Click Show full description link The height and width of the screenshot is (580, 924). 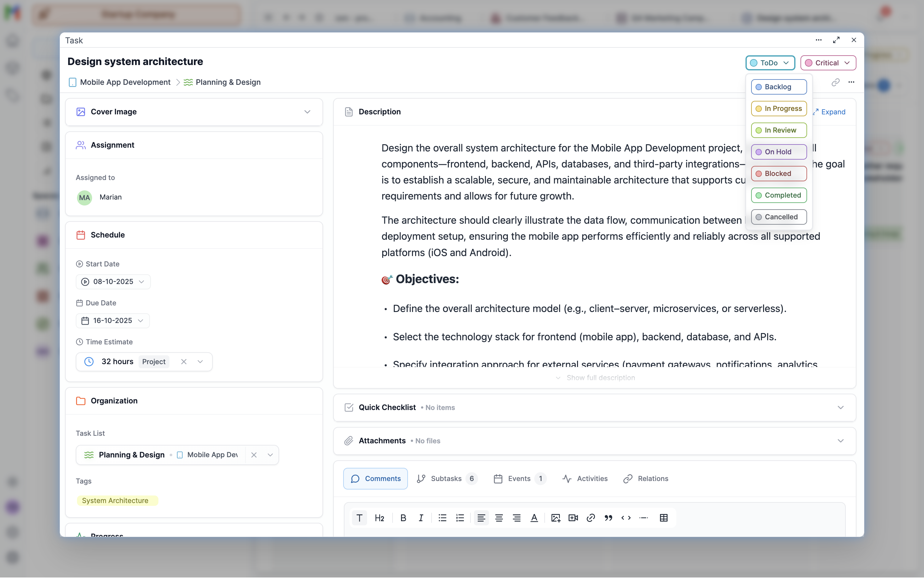tap(600, 377)
